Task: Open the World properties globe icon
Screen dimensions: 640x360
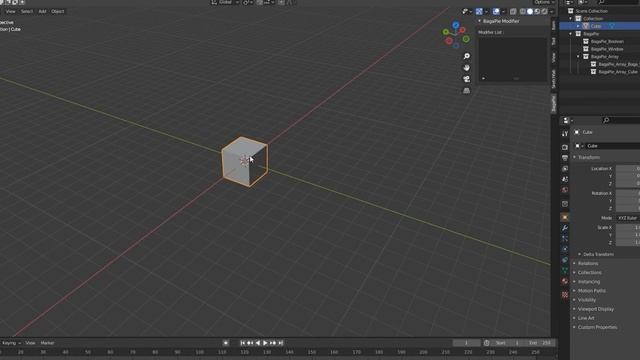Action: point(565,190)
